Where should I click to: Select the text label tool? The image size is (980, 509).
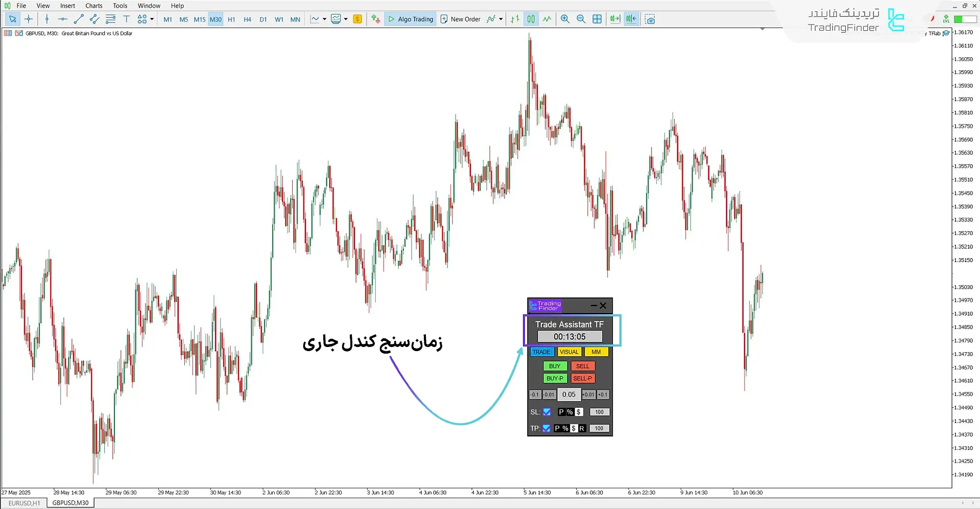click(127, 19)
